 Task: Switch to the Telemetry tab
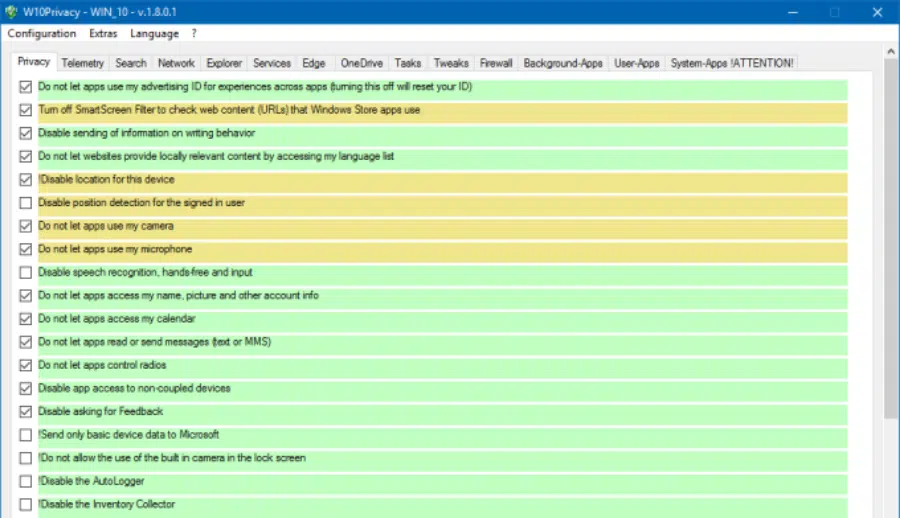point(83,63)
